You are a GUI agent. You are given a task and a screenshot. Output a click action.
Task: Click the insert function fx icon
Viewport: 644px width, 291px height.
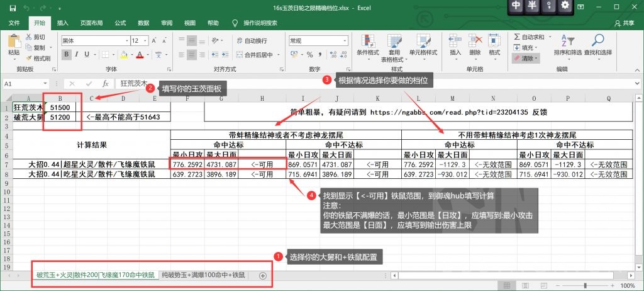[106, 83]
